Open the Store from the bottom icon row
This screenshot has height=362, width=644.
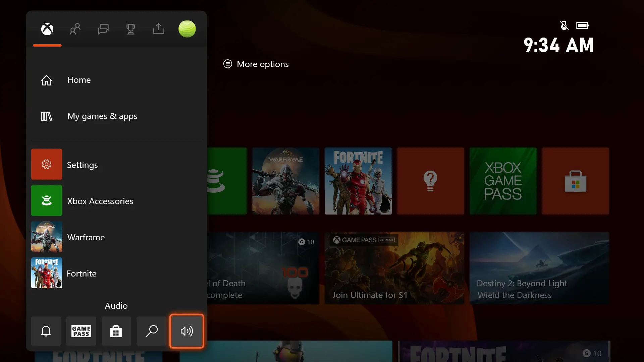coord(116,331)
